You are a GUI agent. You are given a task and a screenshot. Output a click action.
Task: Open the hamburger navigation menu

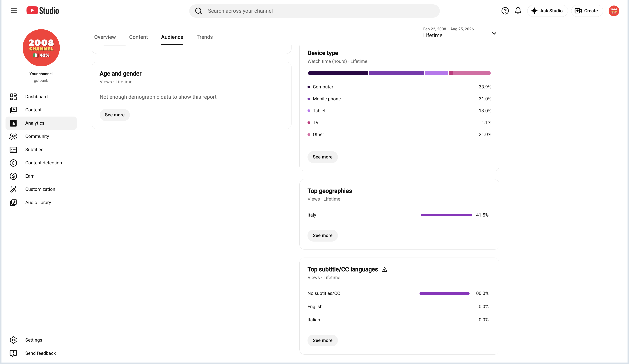(x=14, y=11)
